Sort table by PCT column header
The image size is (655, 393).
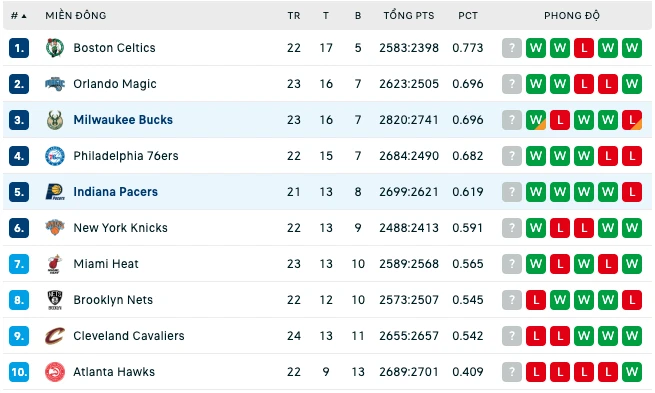tap(467, 16)
